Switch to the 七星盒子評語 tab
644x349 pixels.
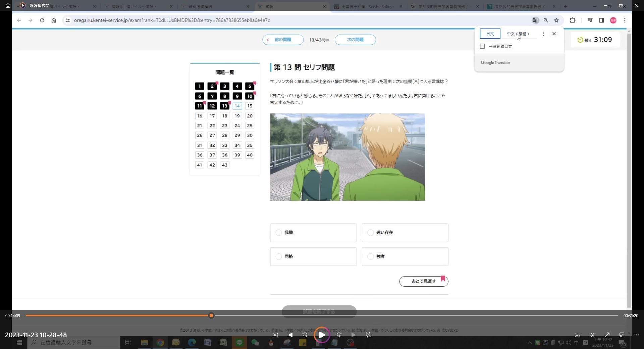point(368,6)
